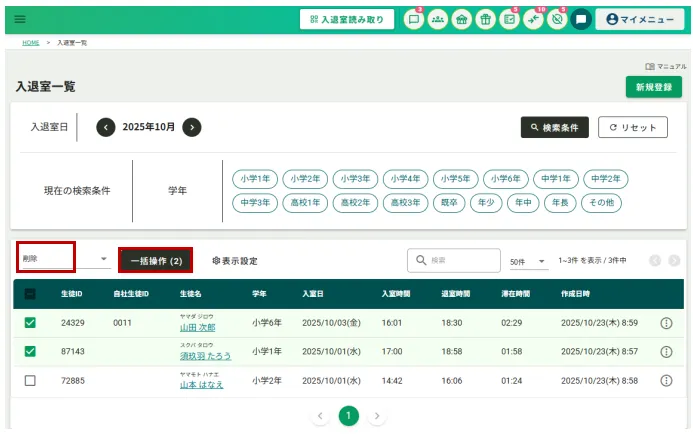Click the school building icon
The image size is (693, 439).
coord(461,19)
